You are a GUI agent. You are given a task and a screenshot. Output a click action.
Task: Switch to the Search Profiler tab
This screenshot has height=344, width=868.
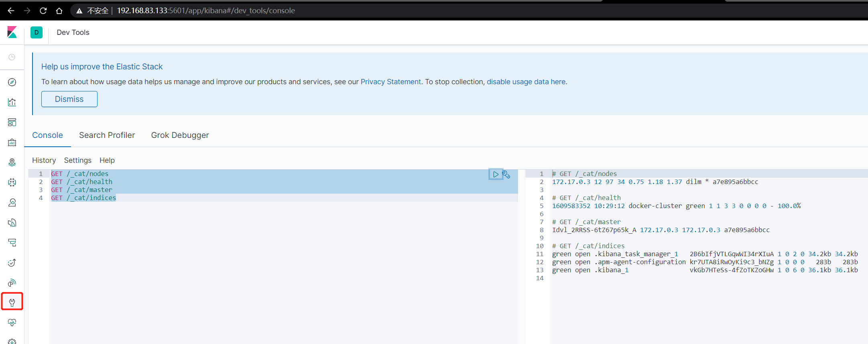click(107, 135)
